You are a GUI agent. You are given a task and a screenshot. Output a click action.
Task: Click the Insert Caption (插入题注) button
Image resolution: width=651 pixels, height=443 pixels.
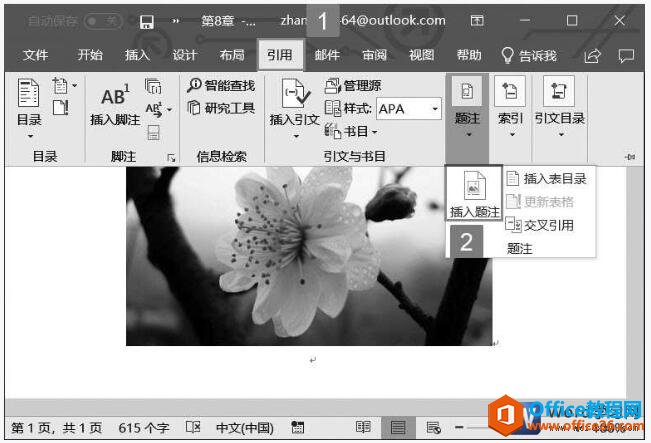coord(474,194)
